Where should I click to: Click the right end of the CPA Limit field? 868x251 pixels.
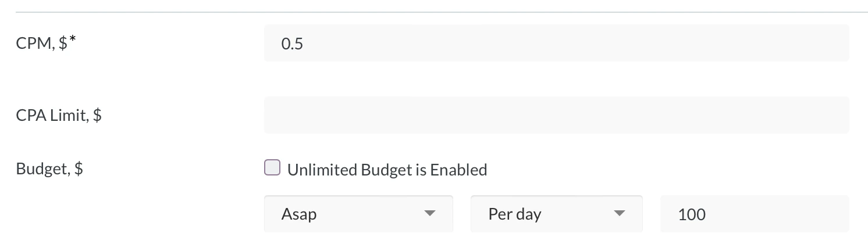pyautogui.click(x=838, y=115)
